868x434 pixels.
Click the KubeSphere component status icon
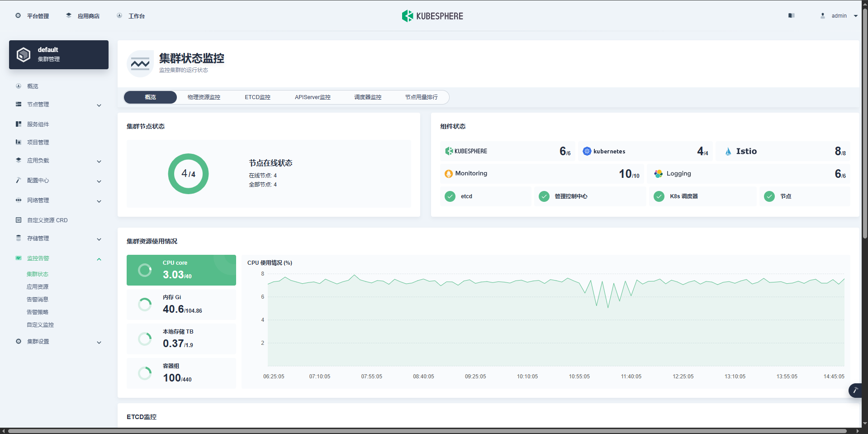449,151
